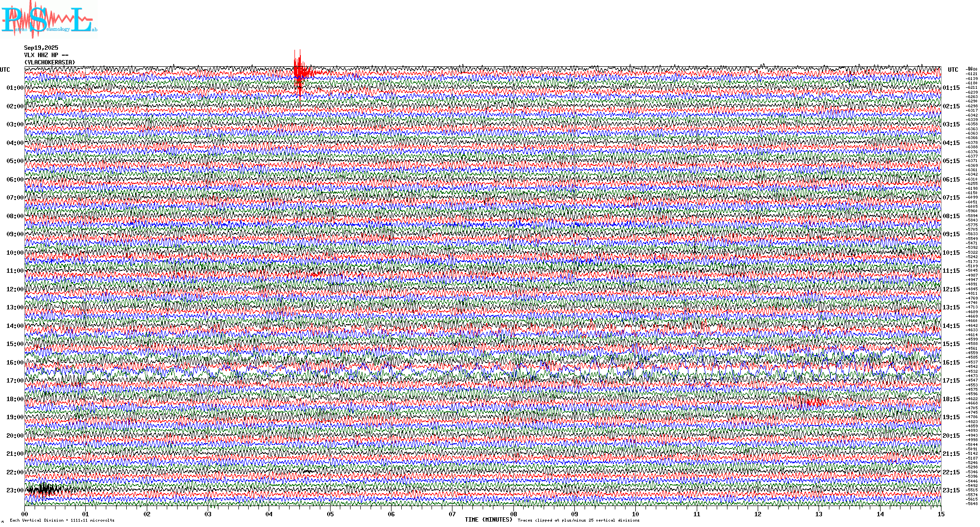Click the 06:00 hour label
The width and height of the screenshot is (980, 527).
[x=15, y=180]
